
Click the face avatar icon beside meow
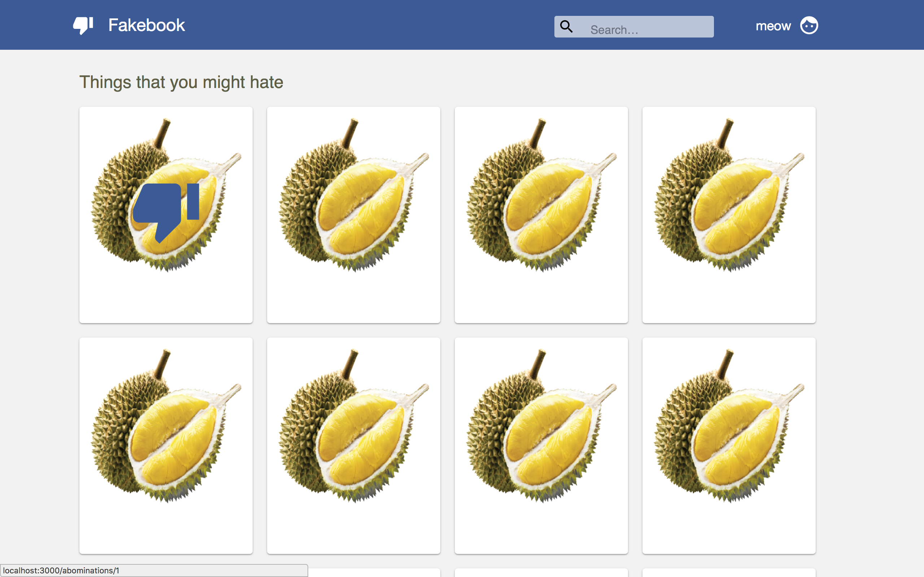click(809, 26)
